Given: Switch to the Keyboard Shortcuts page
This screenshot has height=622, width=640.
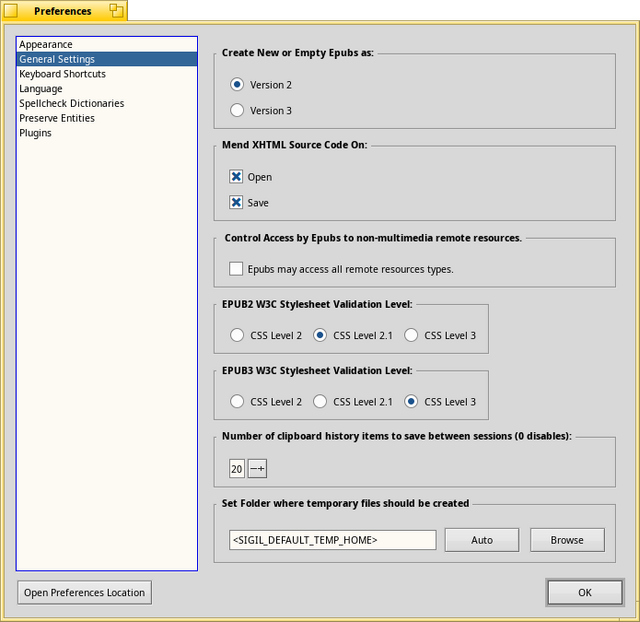Looking at the screenshot, I should (x=107, y=74).
